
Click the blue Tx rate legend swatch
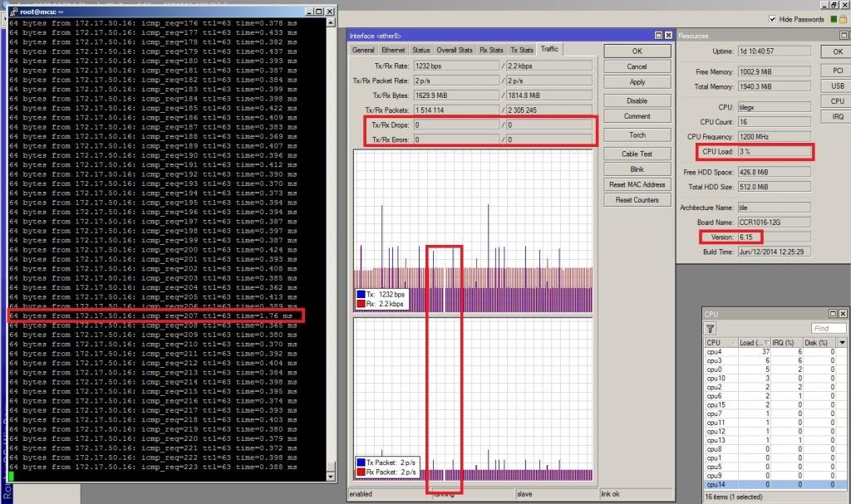tap(361, 295)
